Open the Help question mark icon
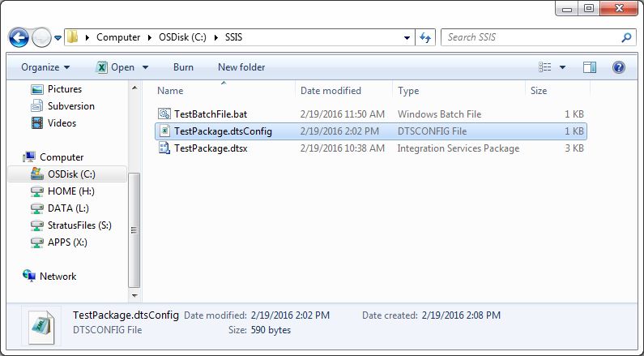This screenshot has width=644, height=356. point(618,67)
